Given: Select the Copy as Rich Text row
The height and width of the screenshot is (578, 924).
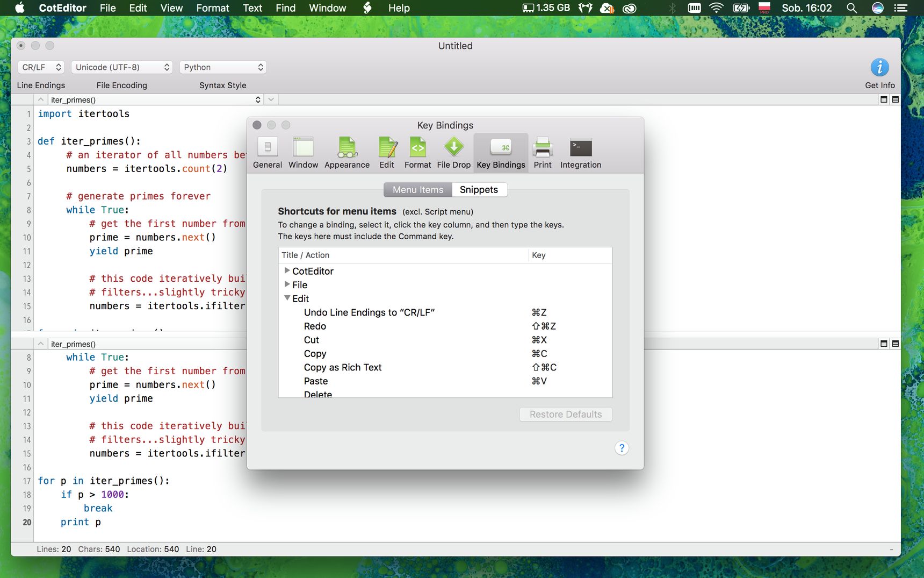Looking at the screenshot, I should point(445,367).
